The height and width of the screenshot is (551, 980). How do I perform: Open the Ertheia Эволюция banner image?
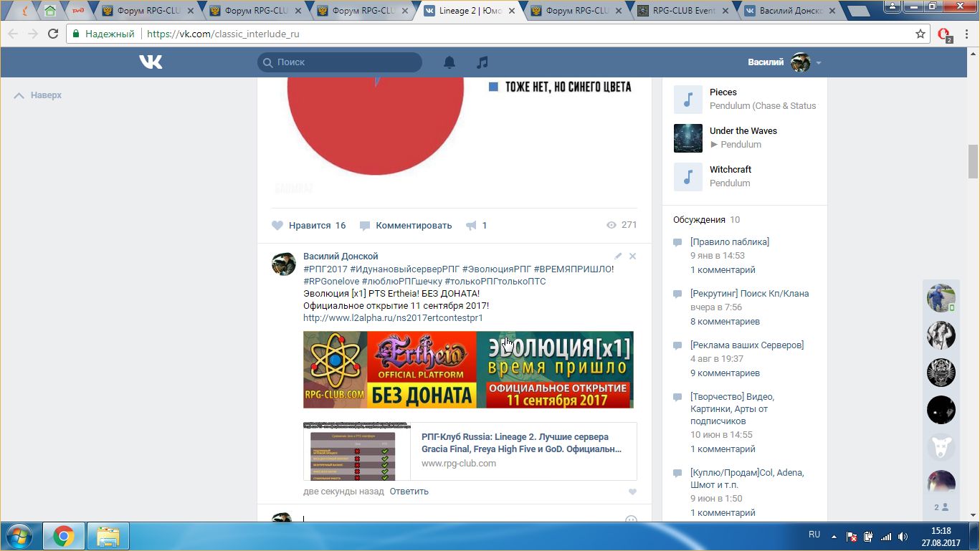pyautogui.click(x=468, y=370)
